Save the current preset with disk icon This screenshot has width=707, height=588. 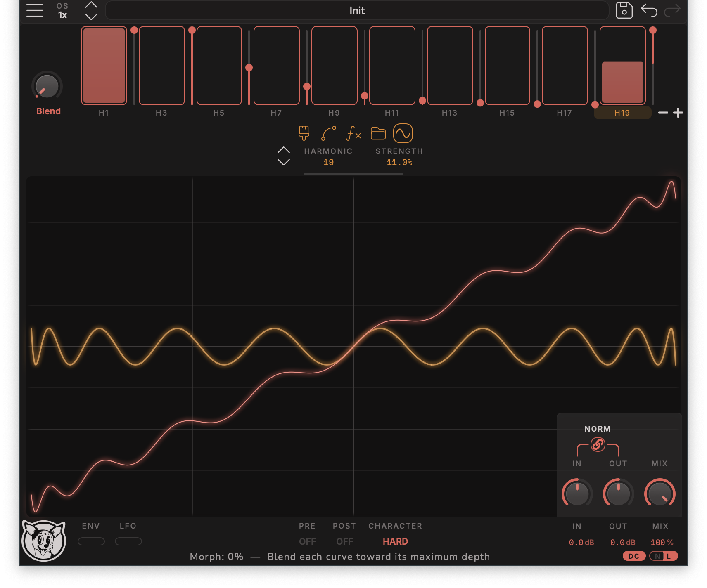coord(624,10)
